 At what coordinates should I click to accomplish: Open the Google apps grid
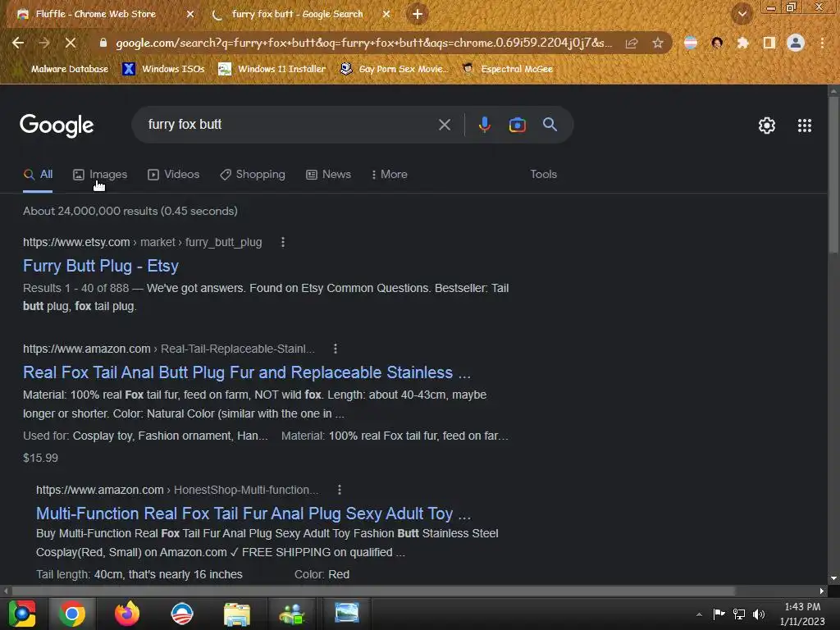[805, 126]
